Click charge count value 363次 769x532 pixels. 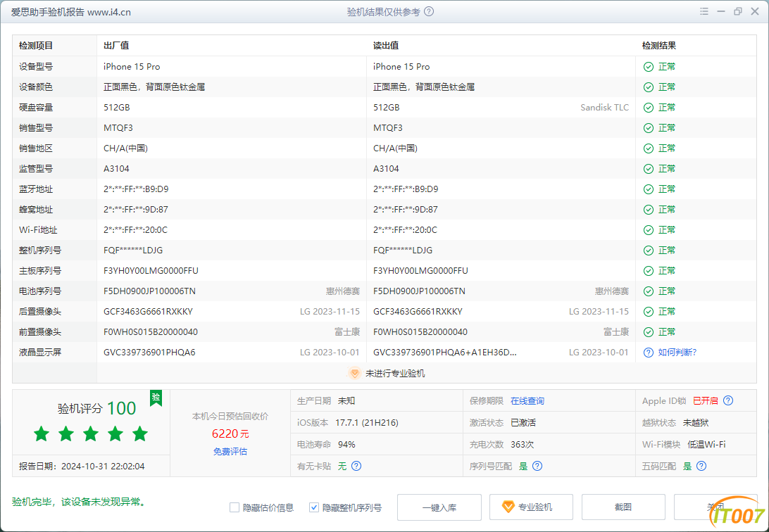[x=523, y=445]
